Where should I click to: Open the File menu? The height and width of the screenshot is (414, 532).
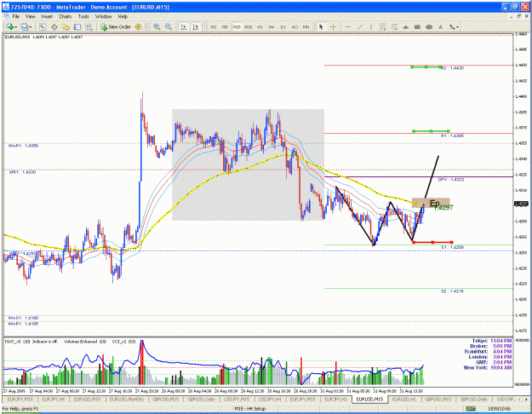(15, 16)
